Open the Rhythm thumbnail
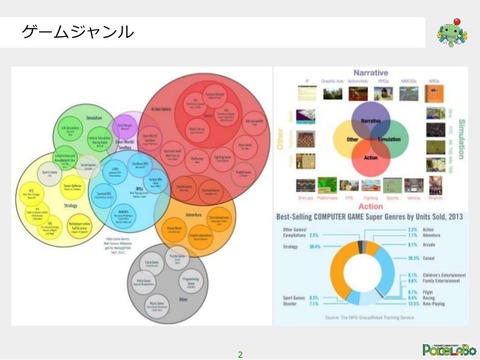 click(x=435, y=185)
